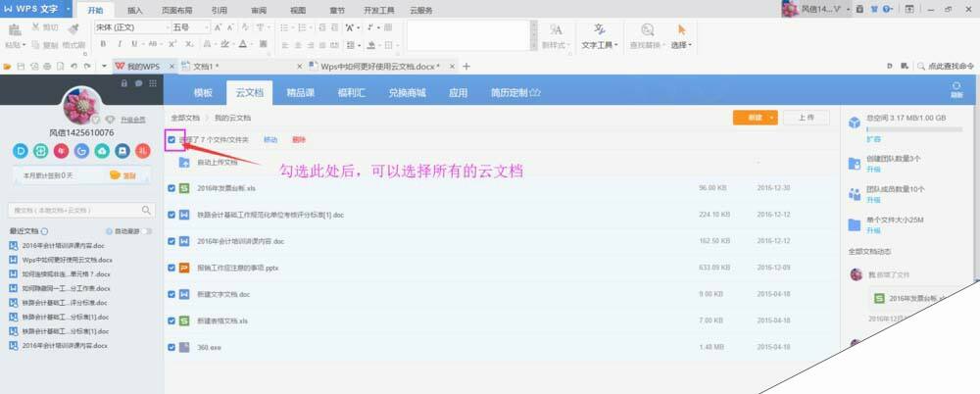Expand the 选择 dropdown
Image resolution: width=980 pixels, height=394 pixels.
coord(689,45)
